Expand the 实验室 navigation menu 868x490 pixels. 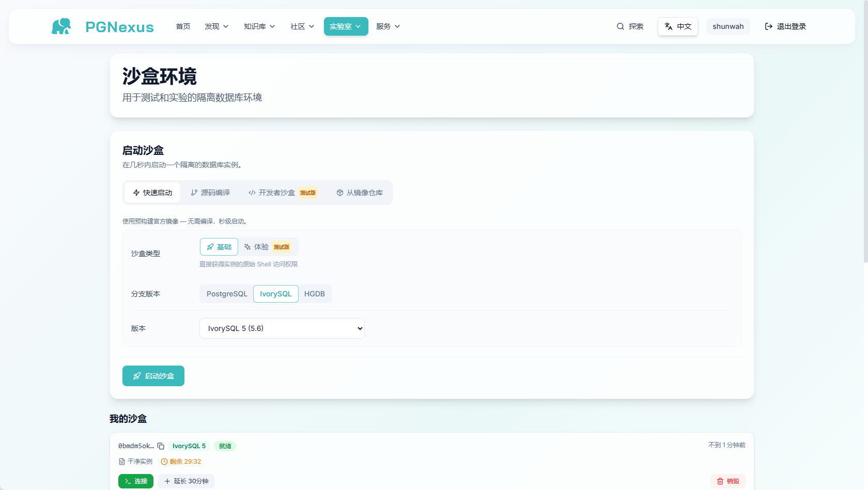pos(346,26)
